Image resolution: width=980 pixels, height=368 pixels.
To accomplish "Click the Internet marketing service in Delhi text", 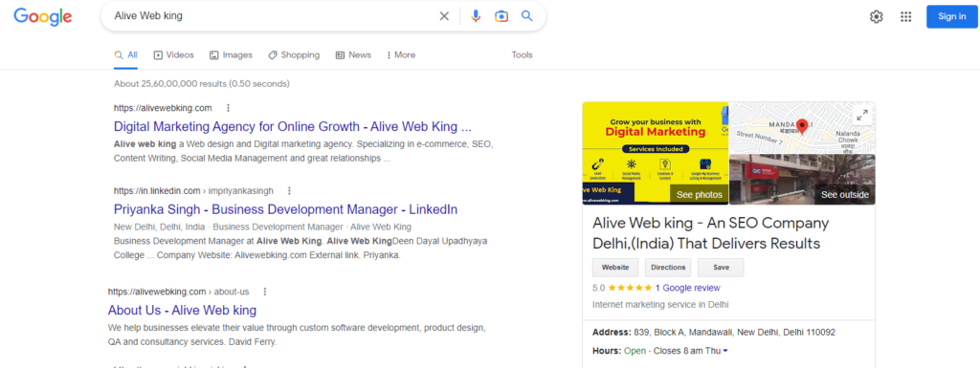I will [660, 305].
